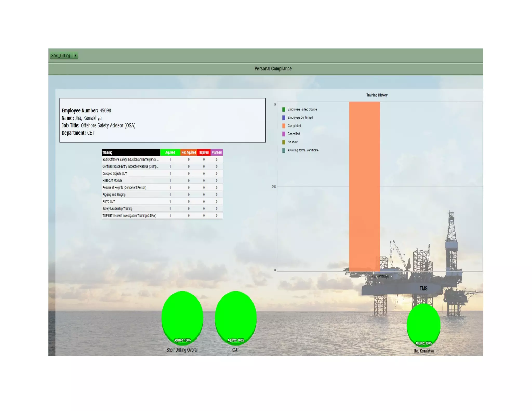
Task: Click the Shelf Drilling Overall pie chart
Action: (x=182, y=317)
